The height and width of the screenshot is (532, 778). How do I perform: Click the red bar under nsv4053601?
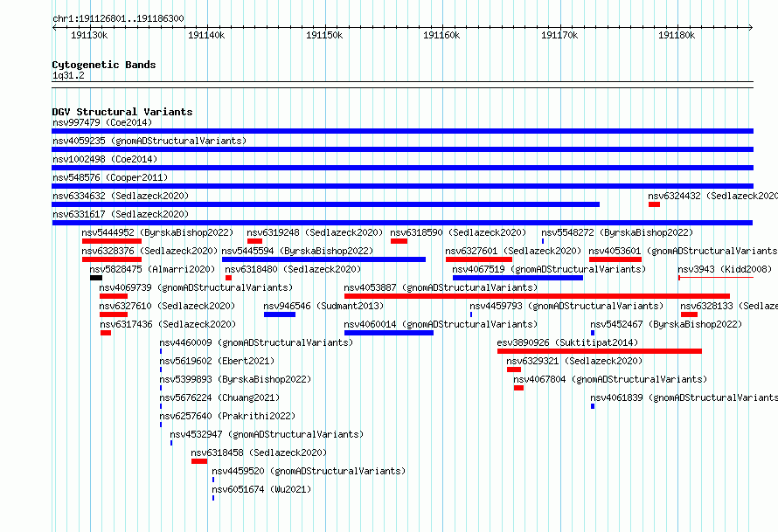(615, 259)
